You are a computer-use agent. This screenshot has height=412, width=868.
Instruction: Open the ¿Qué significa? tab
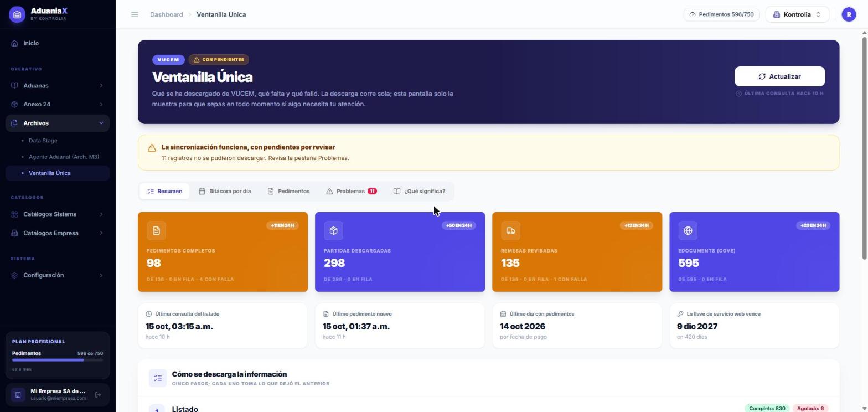419,191
